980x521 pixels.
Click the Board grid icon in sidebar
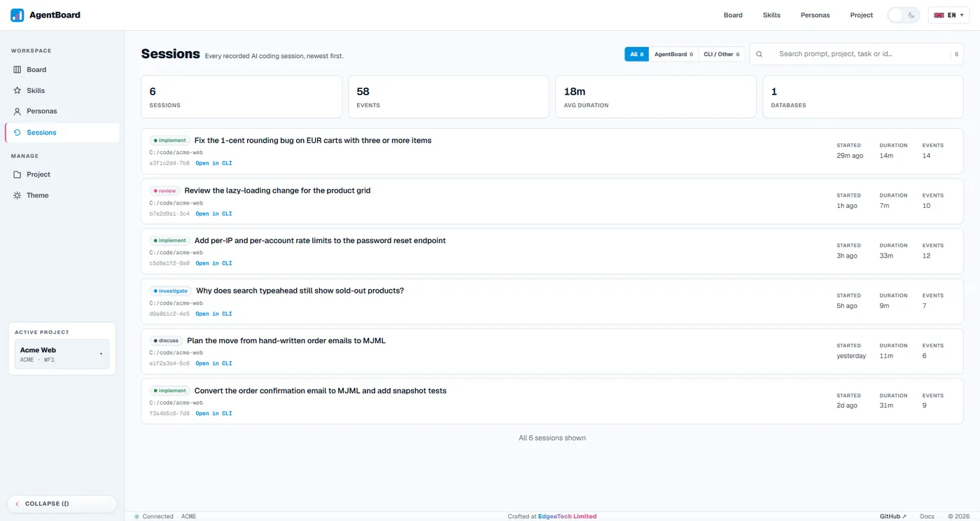pyautogui.click(x=17, y=69)
